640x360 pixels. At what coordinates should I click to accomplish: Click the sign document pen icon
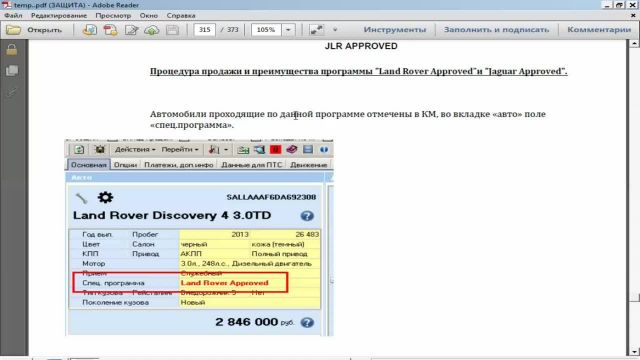(x=131, y=30)
